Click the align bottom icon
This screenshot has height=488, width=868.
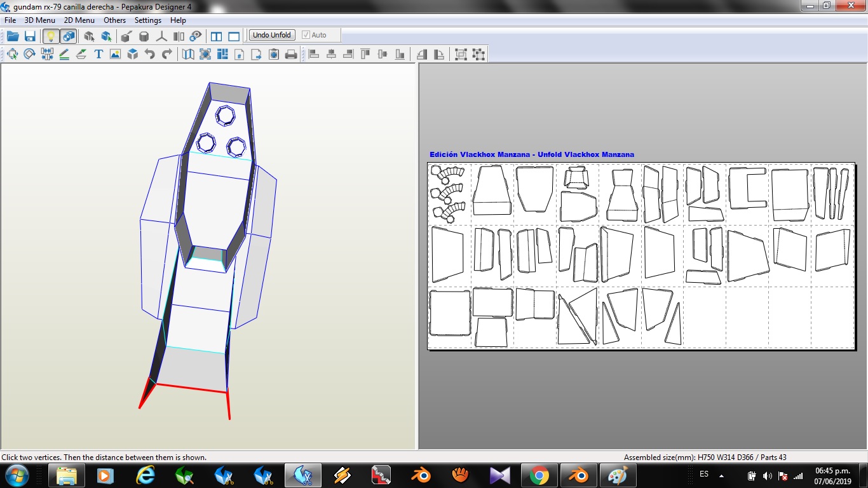coord(400,54)
